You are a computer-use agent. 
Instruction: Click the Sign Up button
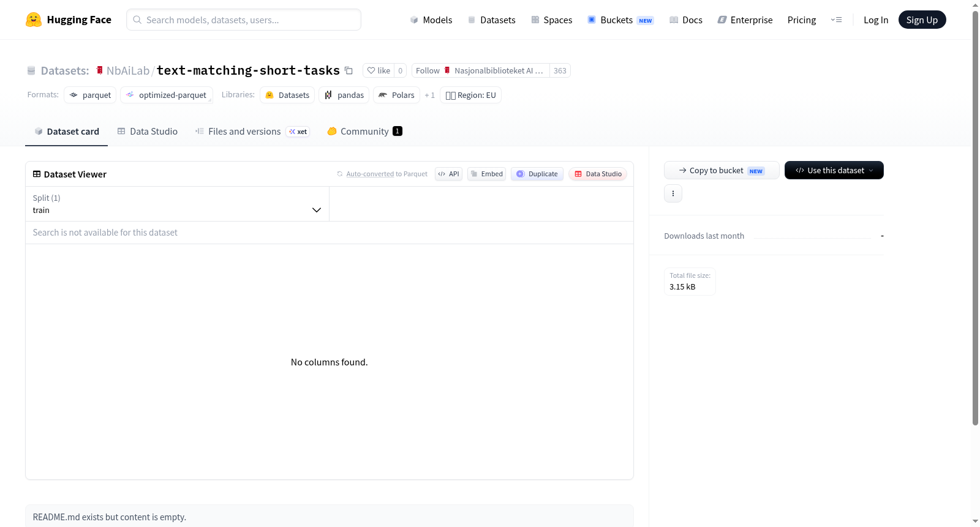click(x=922, y=20)
